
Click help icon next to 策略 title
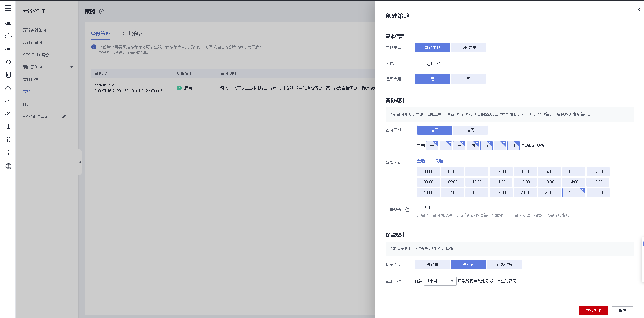(102, 11)
